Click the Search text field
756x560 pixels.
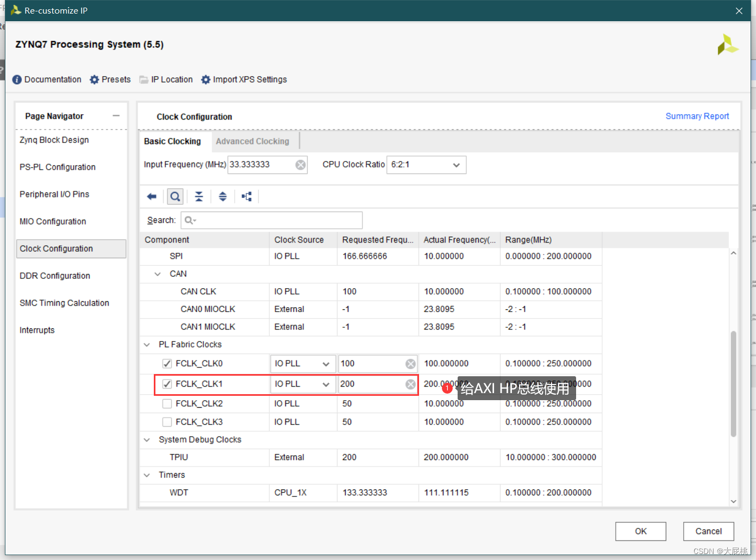(x=272, y=220)
